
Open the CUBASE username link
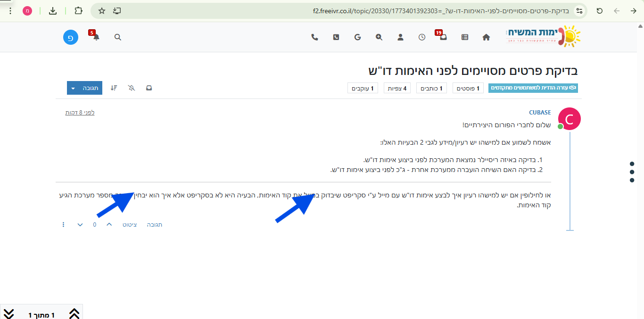click(x=540, y=112)
